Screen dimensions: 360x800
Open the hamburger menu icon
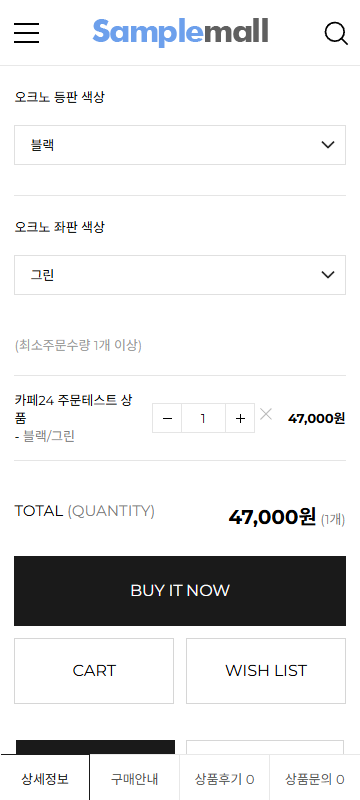27,33
